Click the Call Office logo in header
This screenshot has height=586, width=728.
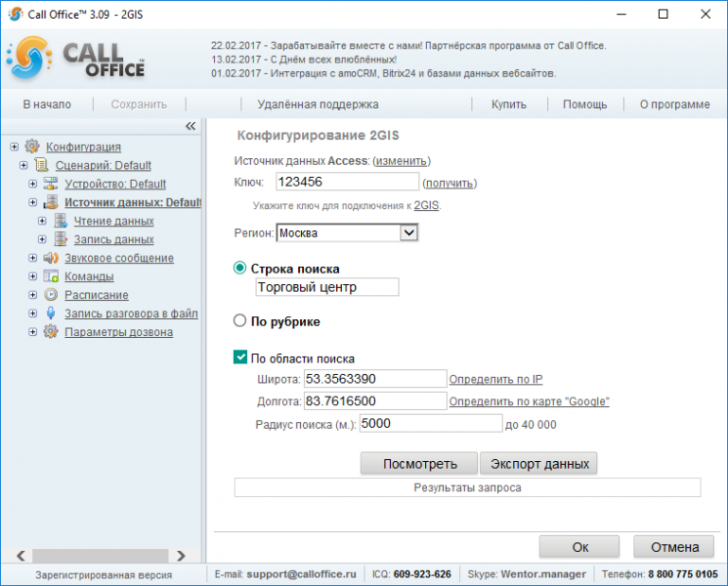click(x=75, y=58)
